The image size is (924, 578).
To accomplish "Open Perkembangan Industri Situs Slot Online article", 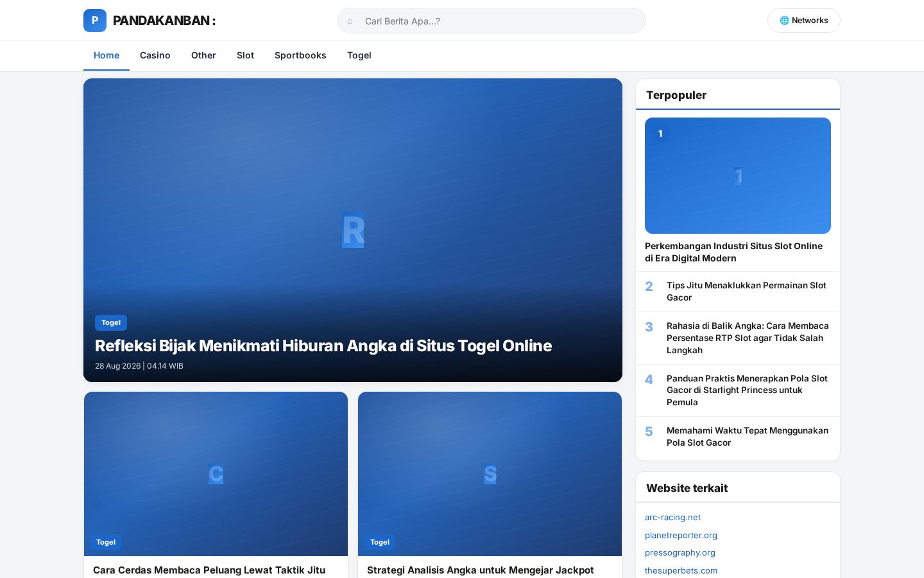I will pyautogui.click(x=734, y=252).
